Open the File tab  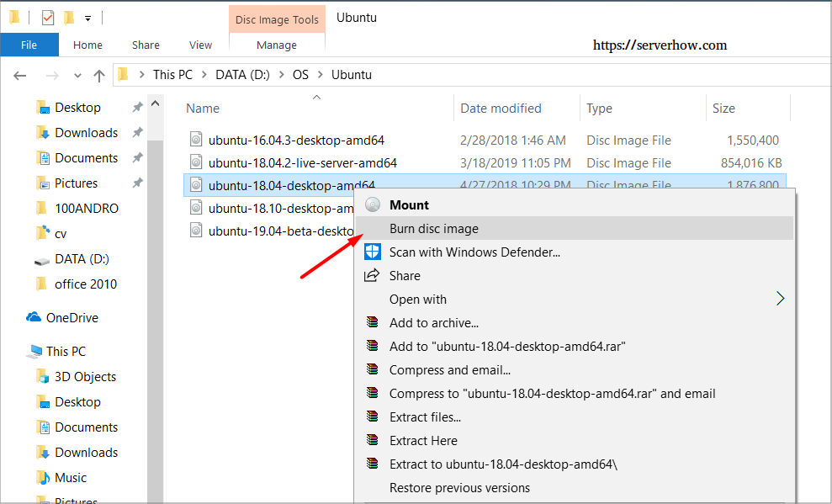click(29, 45)
